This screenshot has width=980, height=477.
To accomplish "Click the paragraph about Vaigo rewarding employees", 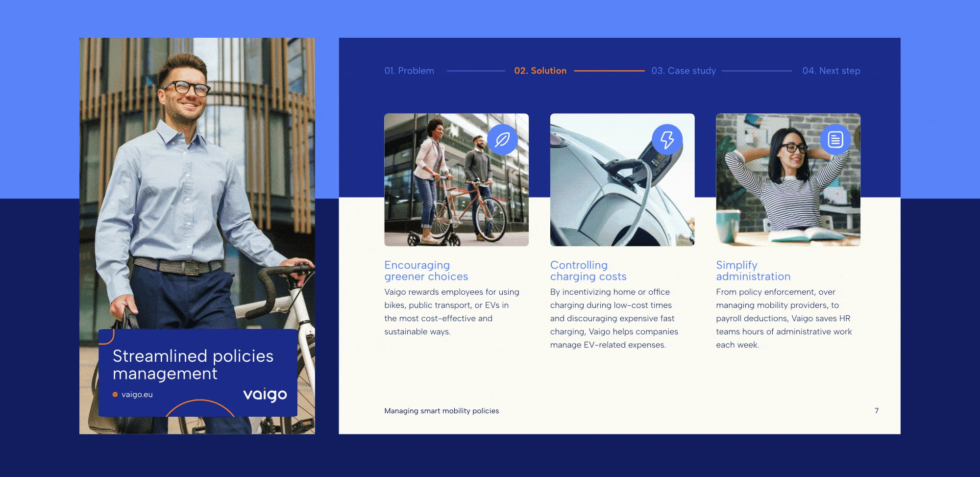I will point(451,312).
